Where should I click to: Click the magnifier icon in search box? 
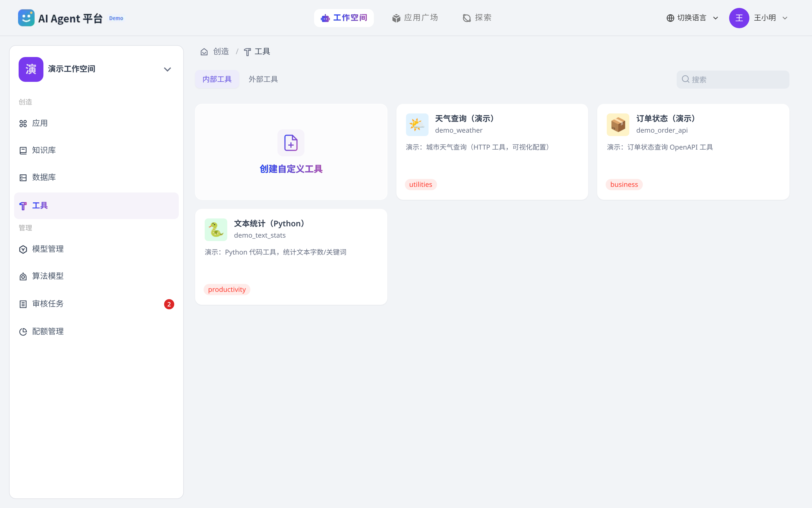tap(685, 79)
